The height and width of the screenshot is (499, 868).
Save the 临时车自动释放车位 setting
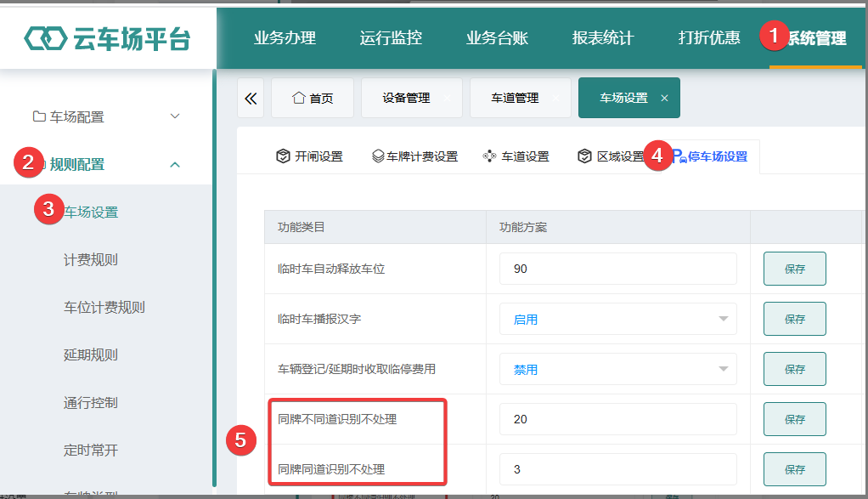tap(794, 269)
